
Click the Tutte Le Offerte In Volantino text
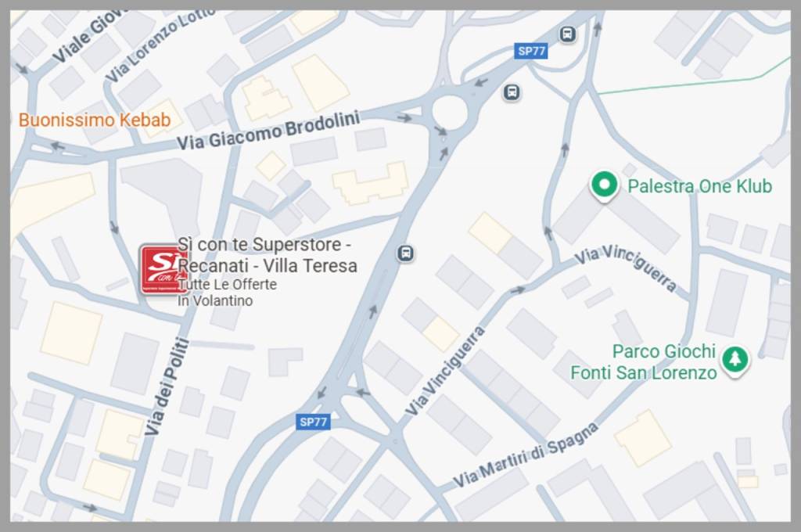pyautogui.click(x=227, y=293)
